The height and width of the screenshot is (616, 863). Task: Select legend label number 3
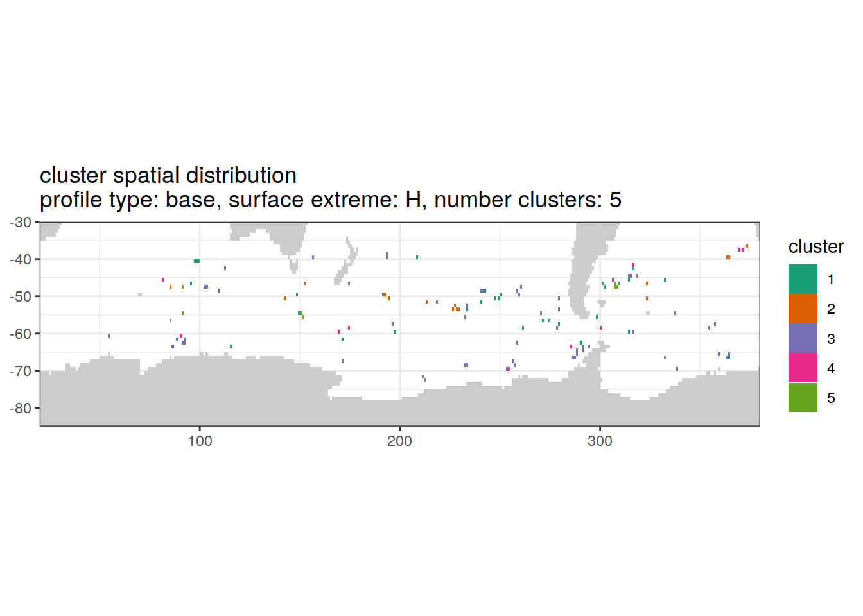tap(831, 339)
